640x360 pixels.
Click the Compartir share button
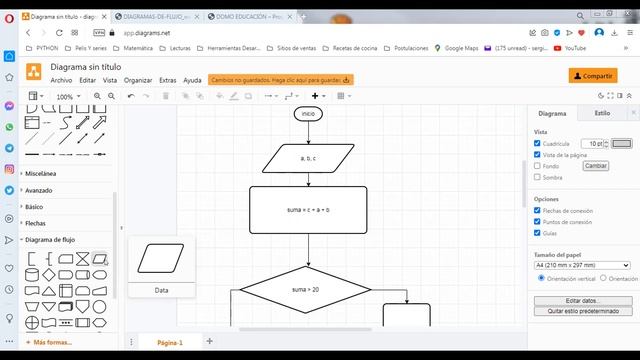pyautogui.click(x=593, y=76)
